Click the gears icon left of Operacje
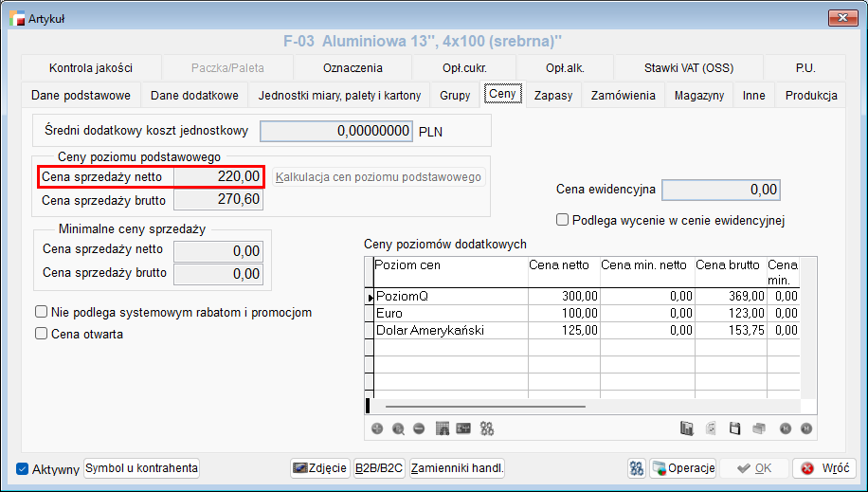 (x=637, y=468)
